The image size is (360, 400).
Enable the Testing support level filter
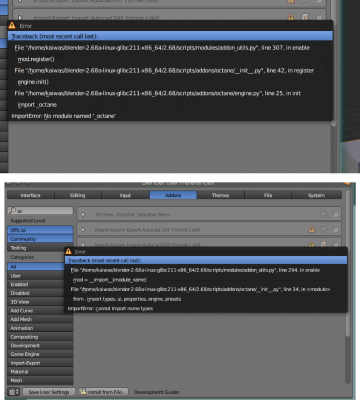[x=36, y=248]
